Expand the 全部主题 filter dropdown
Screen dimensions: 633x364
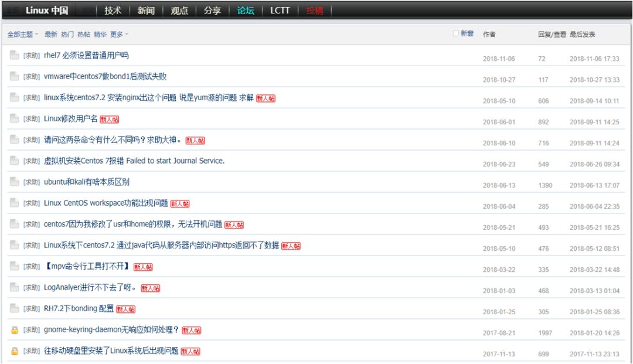(23, 35)
